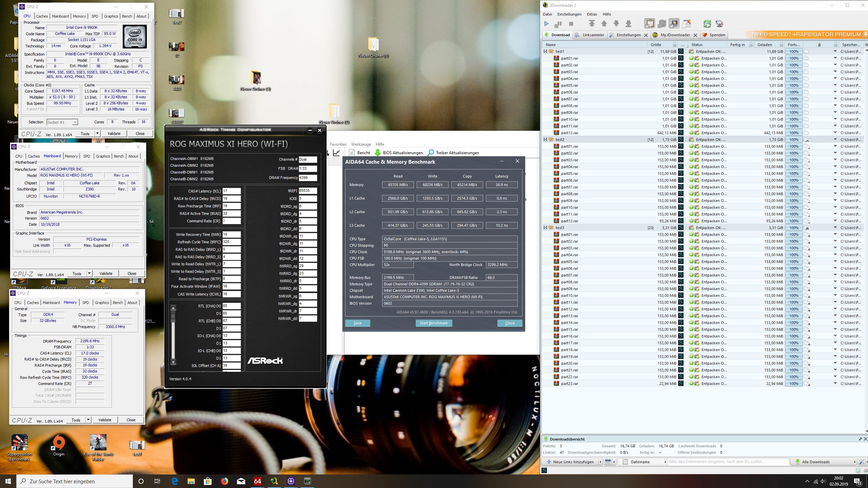Open AIDA64 Bericht report icon
This screenshot has width=868, height=488.
(352, 153)
